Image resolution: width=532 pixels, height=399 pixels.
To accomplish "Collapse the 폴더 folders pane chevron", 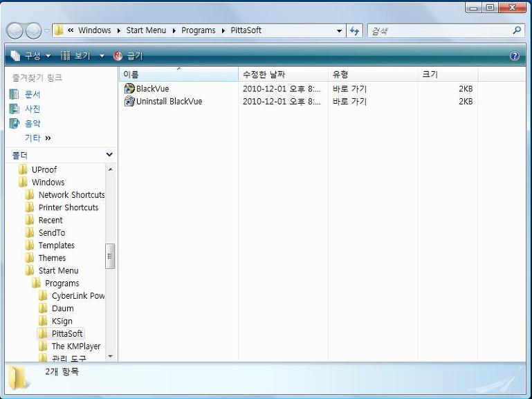I will pos(109,155).
